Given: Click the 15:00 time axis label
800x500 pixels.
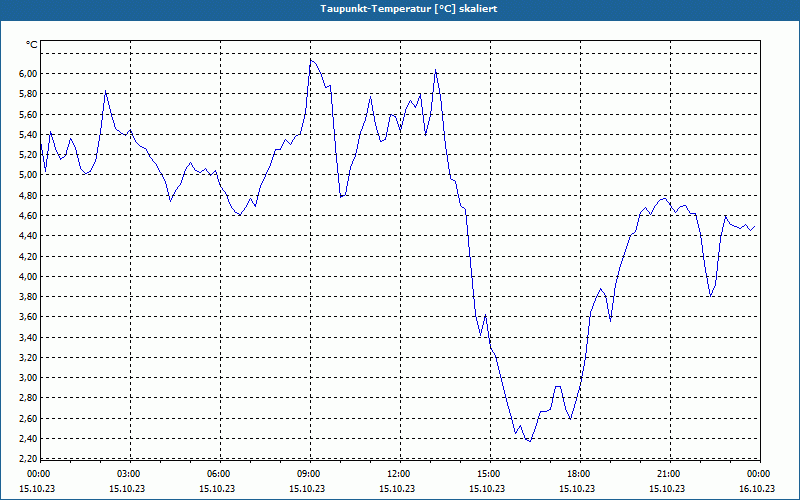Looking at the screenshot, I should pyautogui.click(x=490, y=474).
